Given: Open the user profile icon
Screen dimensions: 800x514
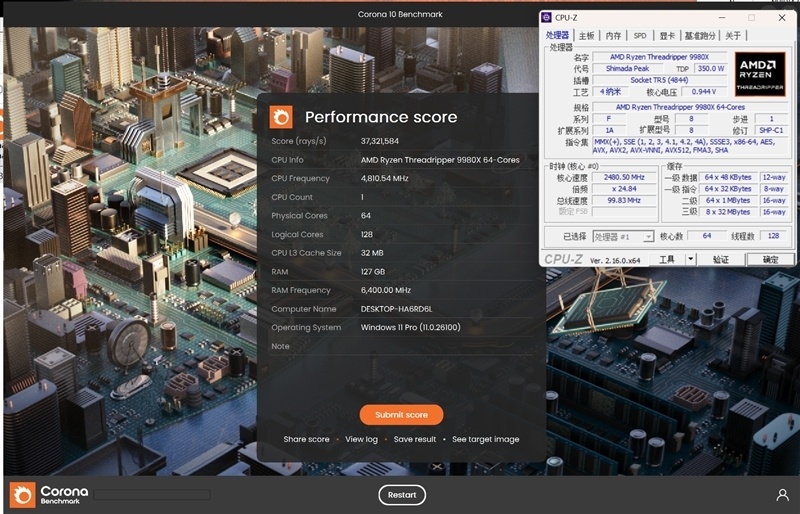Looking at the screenshot, I should point(782,495).
